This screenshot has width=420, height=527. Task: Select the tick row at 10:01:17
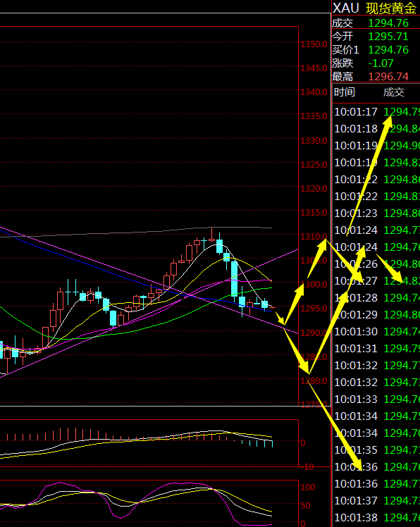pyautogui.click(x=376, y=111)
